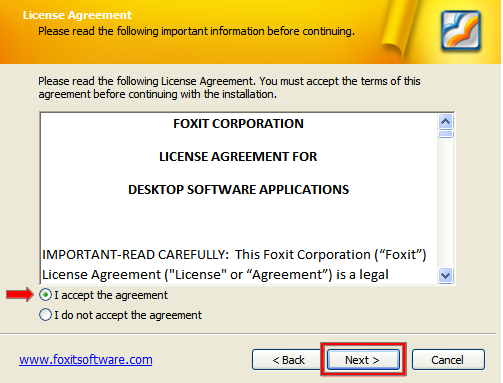Click the "LICENSE AGREEMENT FOR" line
Screen dimensions: 503x383
(x=238, y=157)
